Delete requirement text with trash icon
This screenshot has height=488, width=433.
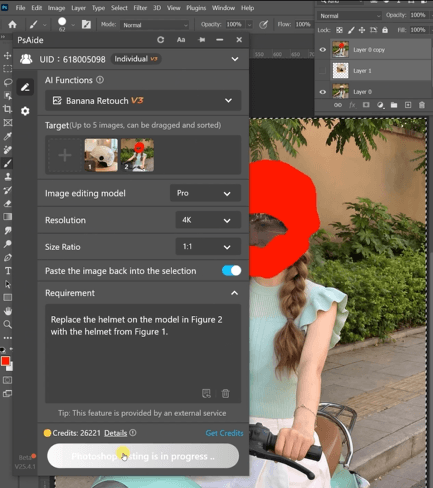pyautogui.click(x=226, y=393)
